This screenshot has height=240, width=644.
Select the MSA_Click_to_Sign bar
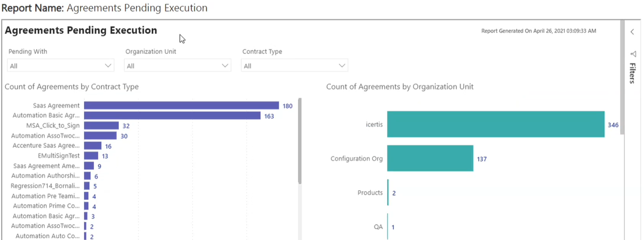click(101, 126)
